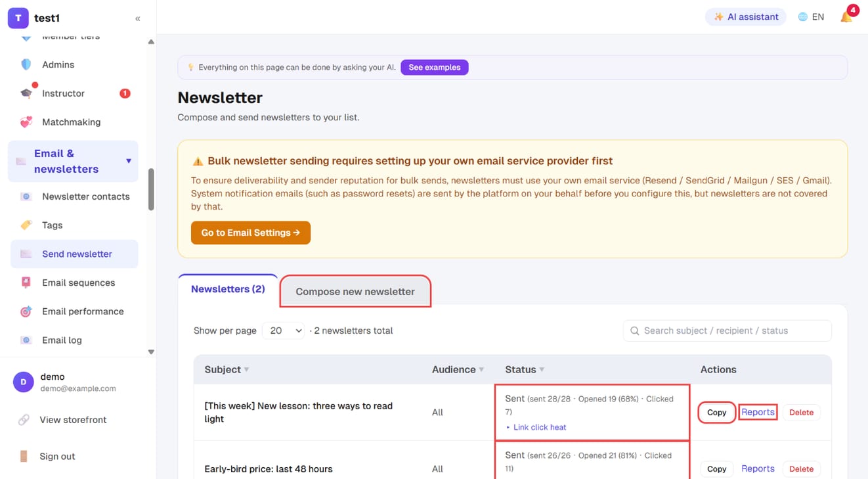Click the See examples button

tap(435, 67)
